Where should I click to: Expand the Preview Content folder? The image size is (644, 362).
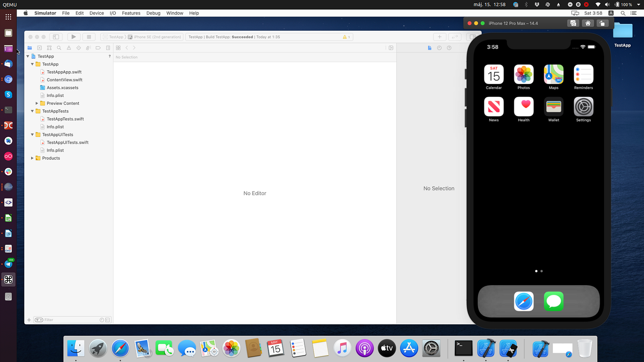[37, 103]
